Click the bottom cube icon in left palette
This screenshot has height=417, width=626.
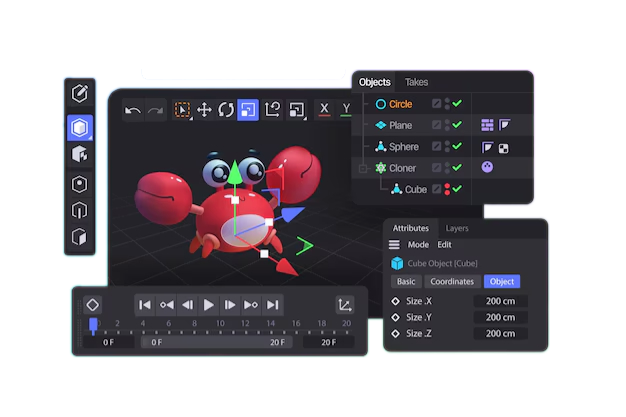pos(79,237)
